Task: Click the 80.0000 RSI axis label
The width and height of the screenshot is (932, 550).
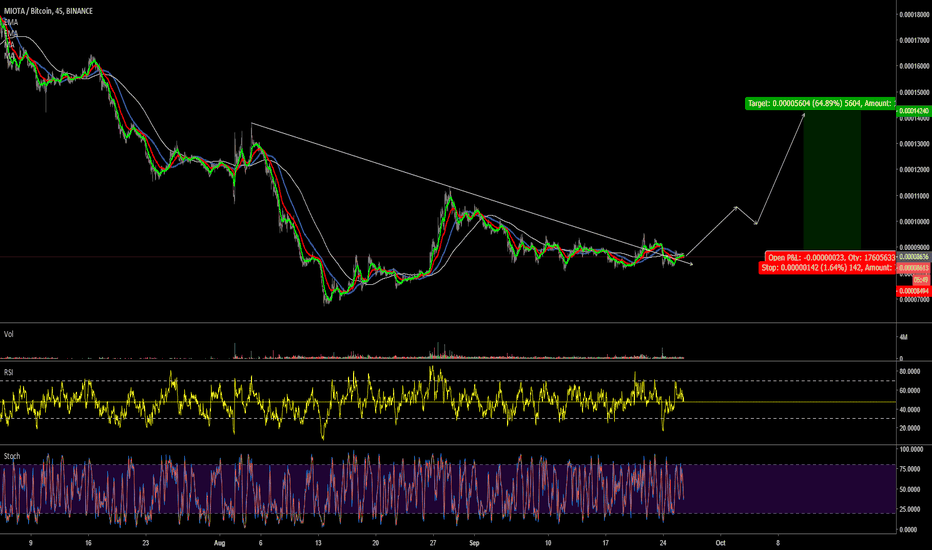Action: (x=910, y=372)
